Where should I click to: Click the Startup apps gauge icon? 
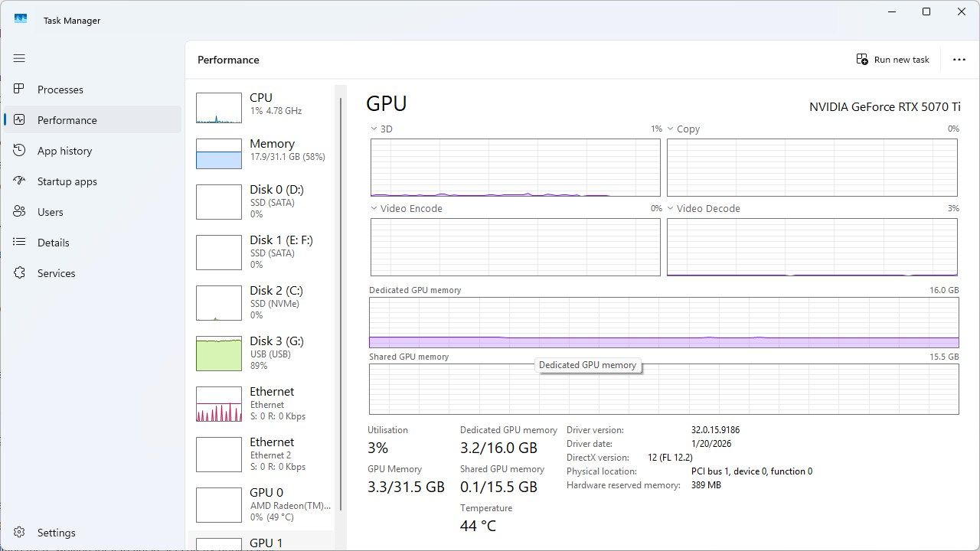tap(20, 181)
